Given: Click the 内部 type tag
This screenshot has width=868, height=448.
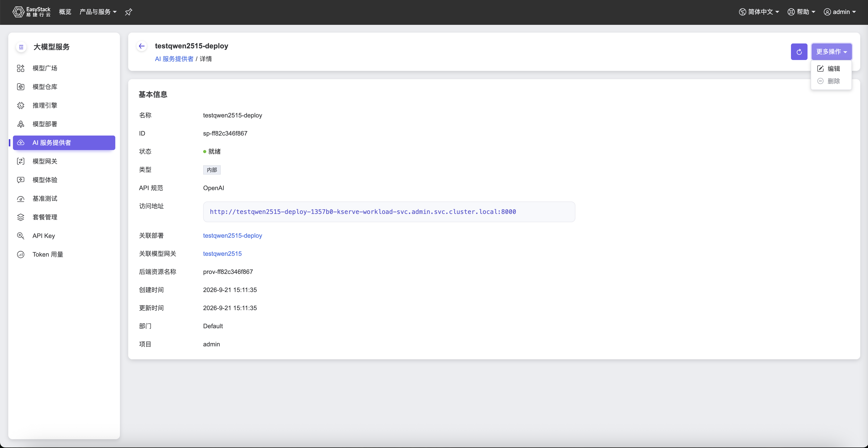Looking at the screenshot, I should click(x=212, y=170).
